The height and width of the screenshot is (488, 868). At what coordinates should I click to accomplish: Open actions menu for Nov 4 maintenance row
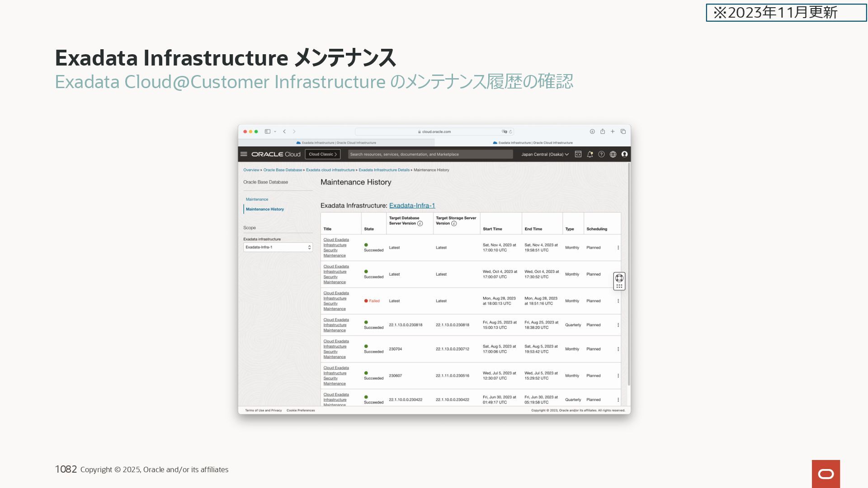[618, 248]
